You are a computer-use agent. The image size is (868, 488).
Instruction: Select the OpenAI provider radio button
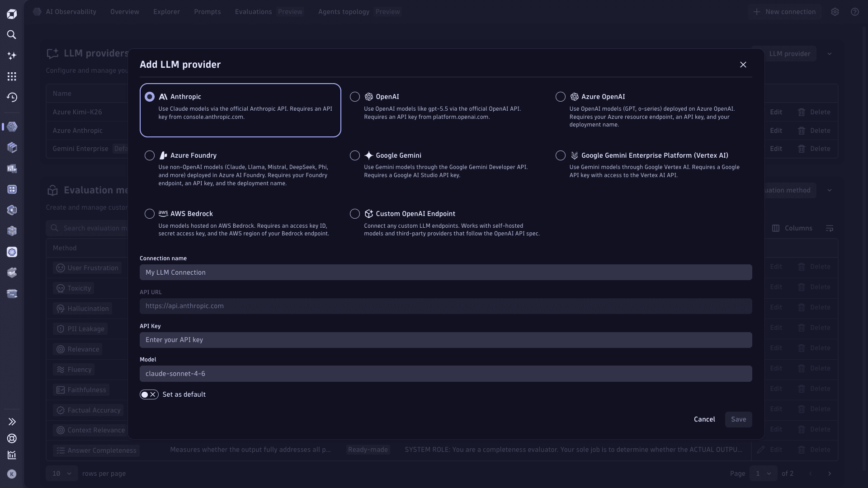click(355, 97)
